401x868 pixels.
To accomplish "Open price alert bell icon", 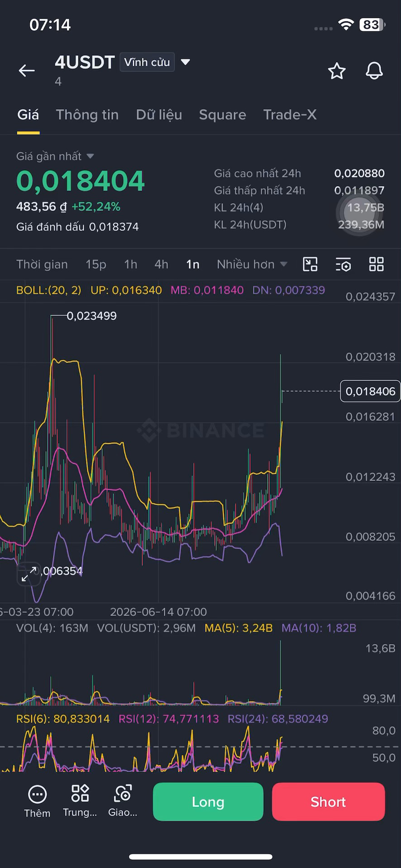I will point(374,71).
